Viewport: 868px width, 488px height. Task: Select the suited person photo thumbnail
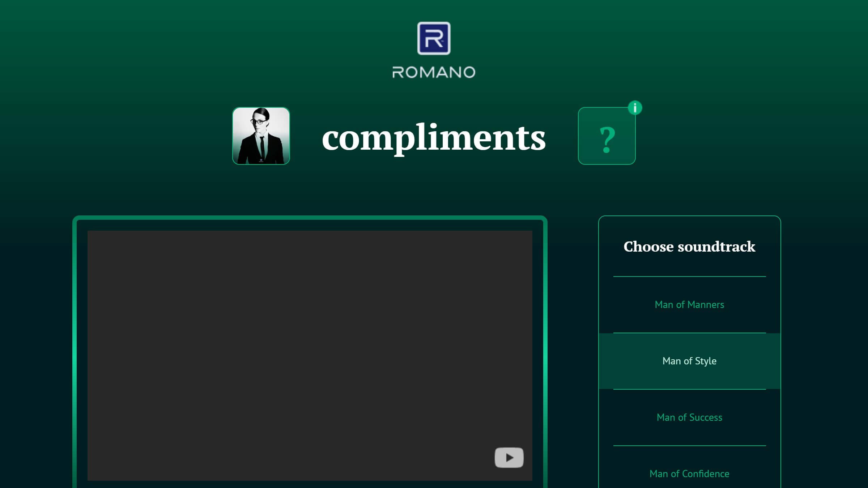[x=261, y=136]
